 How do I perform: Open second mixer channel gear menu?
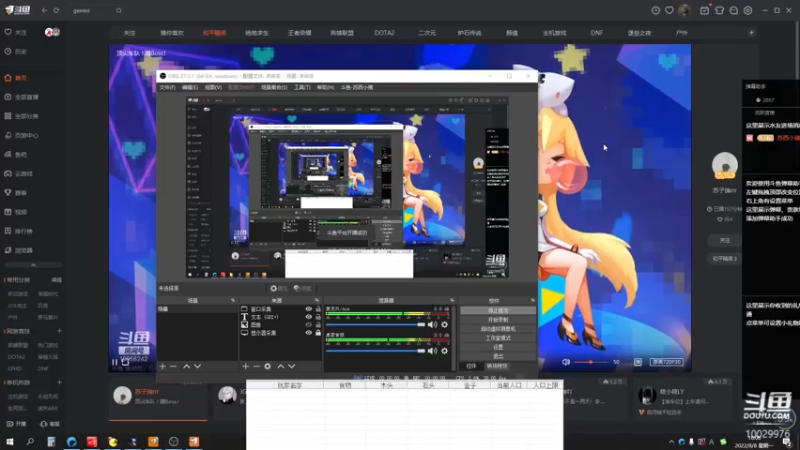coord(444,351)
